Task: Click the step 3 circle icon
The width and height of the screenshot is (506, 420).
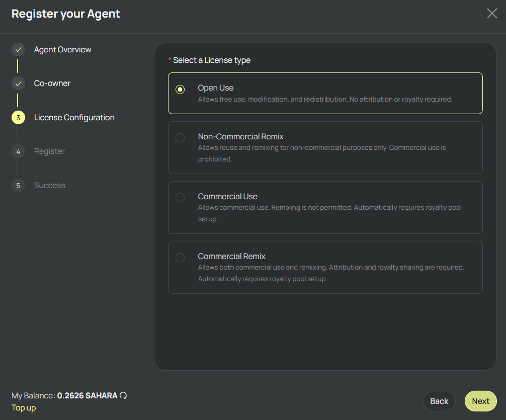Action: point(19,118)
